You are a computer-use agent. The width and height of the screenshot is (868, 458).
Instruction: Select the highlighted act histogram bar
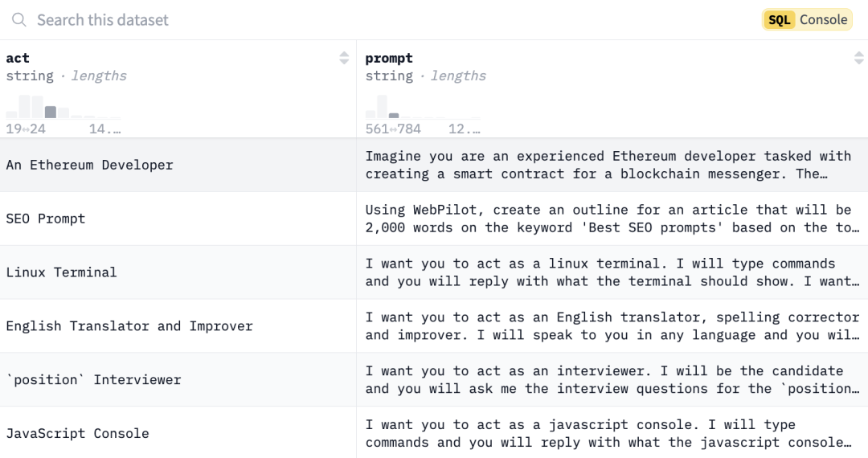(x=51, y=112)
